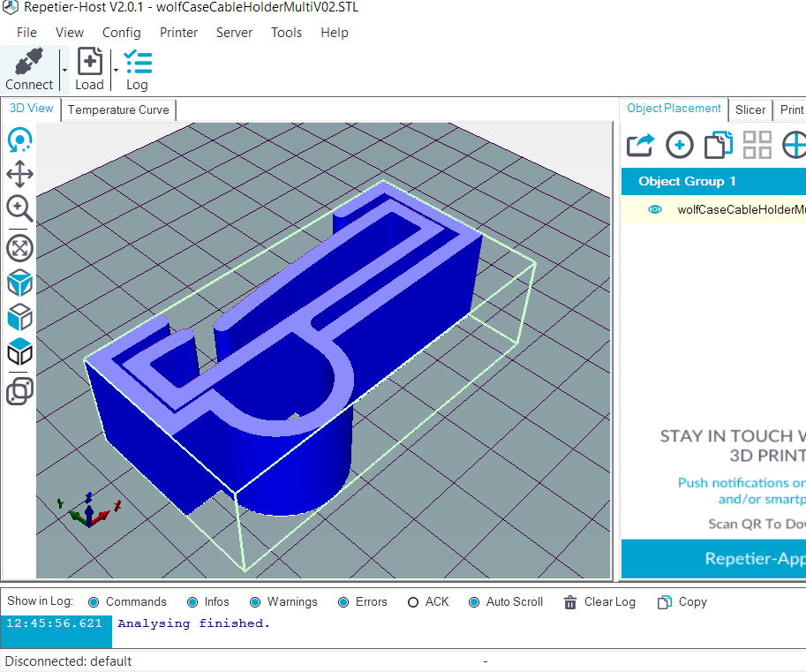Open the Load dropdown arrow
The height and width of the screenshot is (672, 806).
tap(115, 68)
